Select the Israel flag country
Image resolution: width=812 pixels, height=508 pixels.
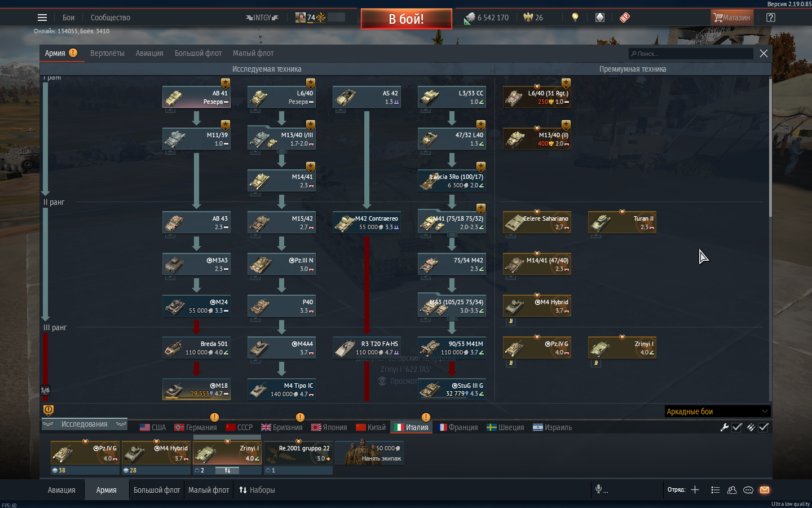click(552, 427)
